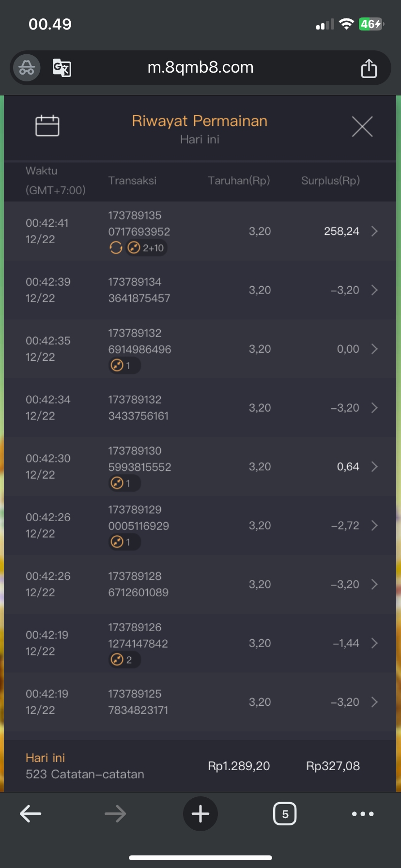401x868 pixels.
Task: Go back with the back arrow
Action: pos(31,814)
